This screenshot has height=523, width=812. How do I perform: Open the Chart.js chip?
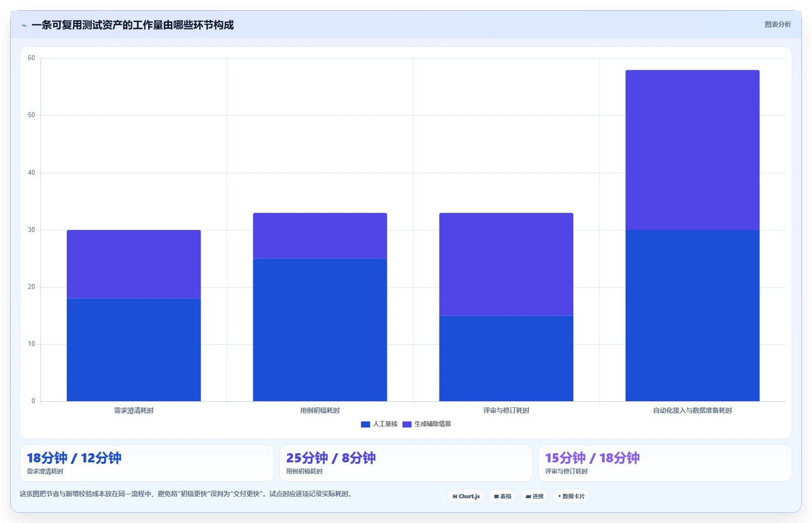[x=466, y=496]
